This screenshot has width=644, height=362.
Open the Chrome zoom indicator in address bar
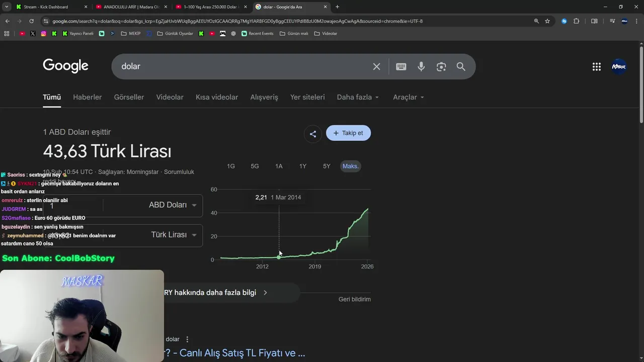[x=536, y=21]
